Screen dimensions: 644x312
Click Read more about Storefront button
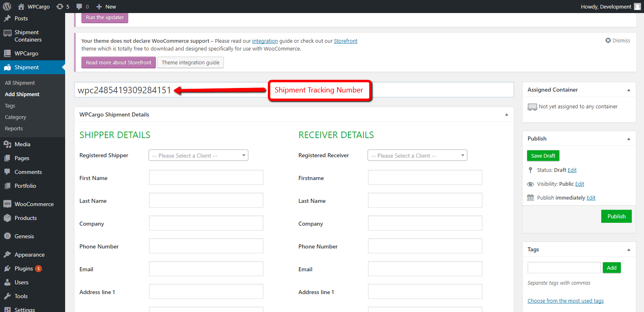118,62
